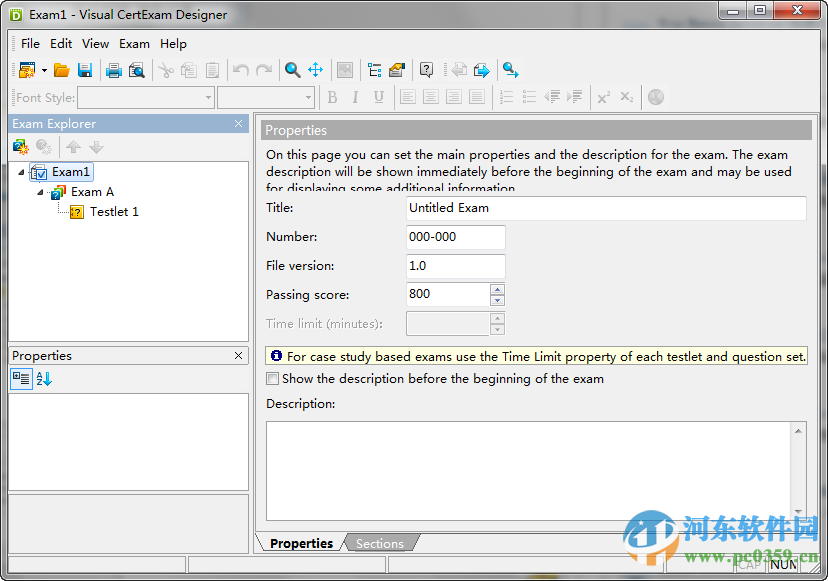Open the Help menu
Screen dimensions: 828x581
173,44
